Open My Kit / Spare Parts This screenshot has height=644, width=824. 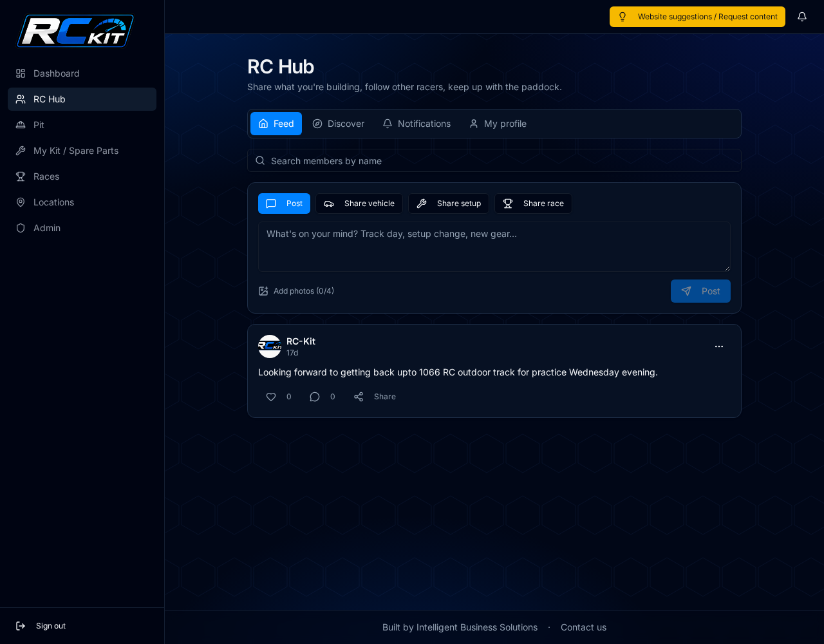(82, 151)
